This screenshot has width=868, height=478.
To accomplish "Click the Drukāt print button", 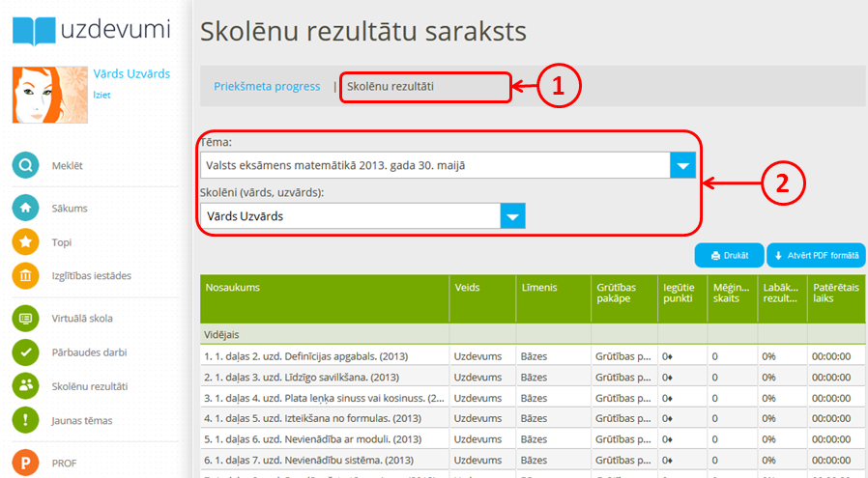I will [x=729, y=256].
